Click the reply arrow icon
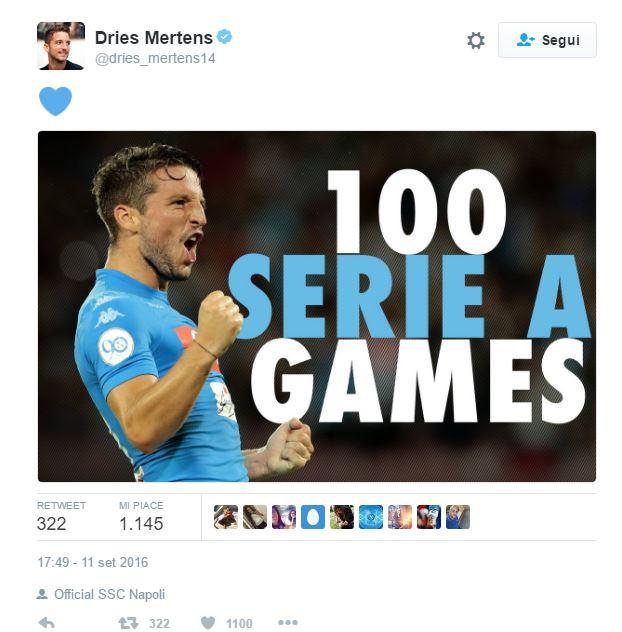The height and width of the screenshot is (632, 622). tap(46, 623)
